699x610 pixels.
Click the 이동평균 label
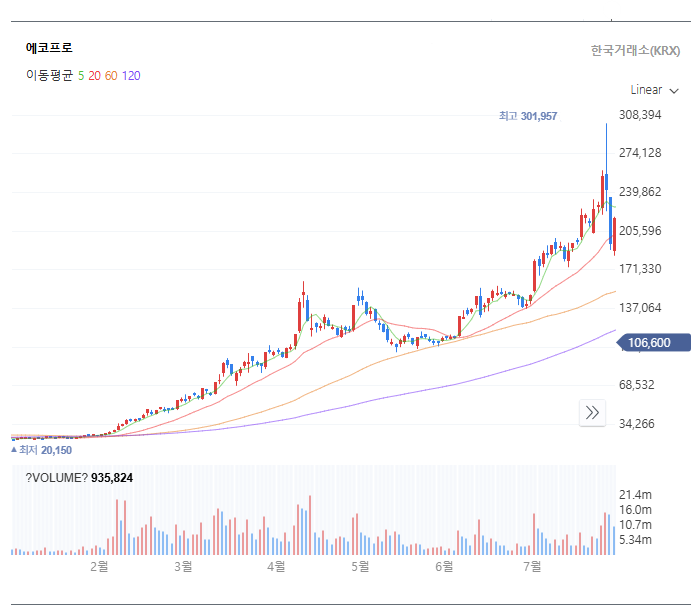(x=49, y=75)
